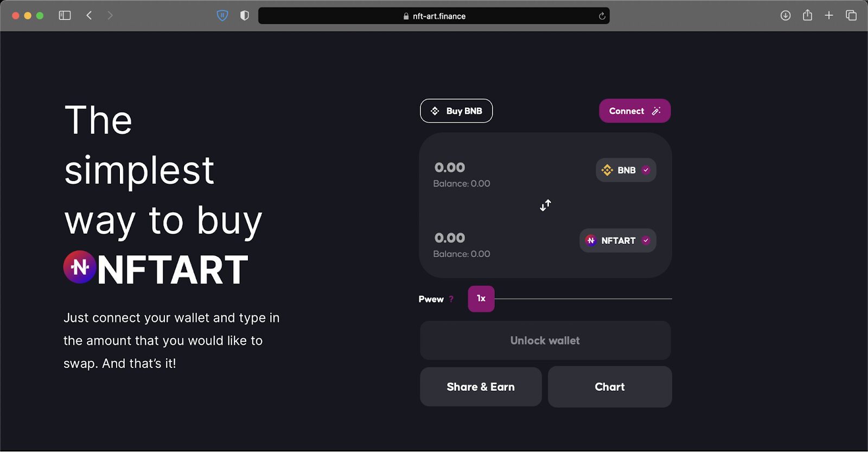Reload the page with the refresh icon

point(602,16)
